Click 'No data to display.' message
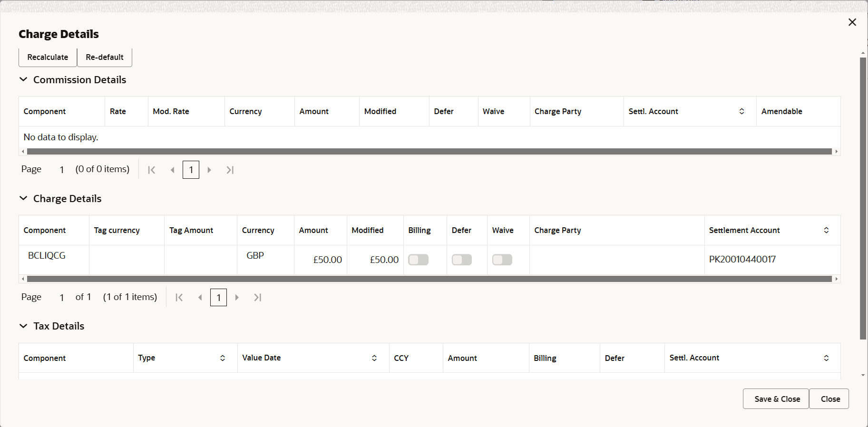Screen dimensions: 868x427 pyautogui.click(x=61, y=137)
